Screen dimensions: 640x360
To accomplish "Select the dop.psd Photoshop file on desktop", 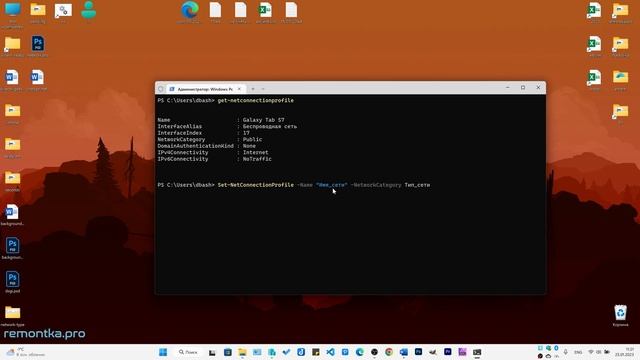I will pyautogui.click(x=12, y=282).
